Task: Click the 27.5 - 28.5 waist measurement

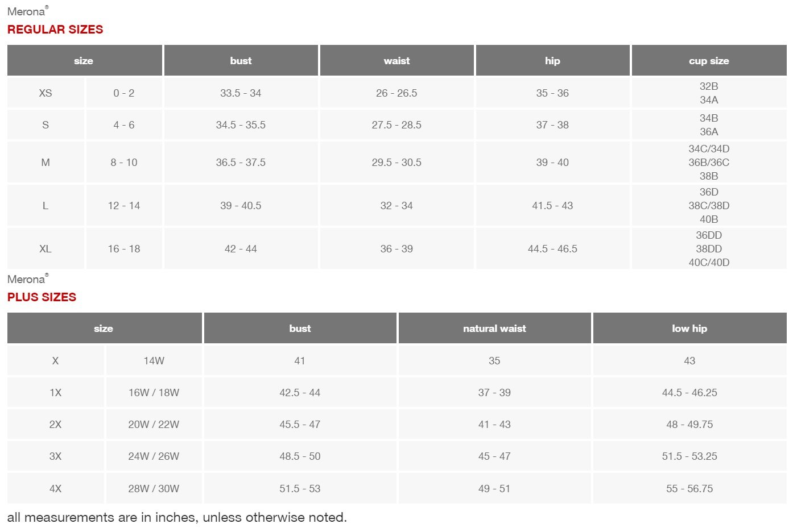Action: click(x=396, y=125)
